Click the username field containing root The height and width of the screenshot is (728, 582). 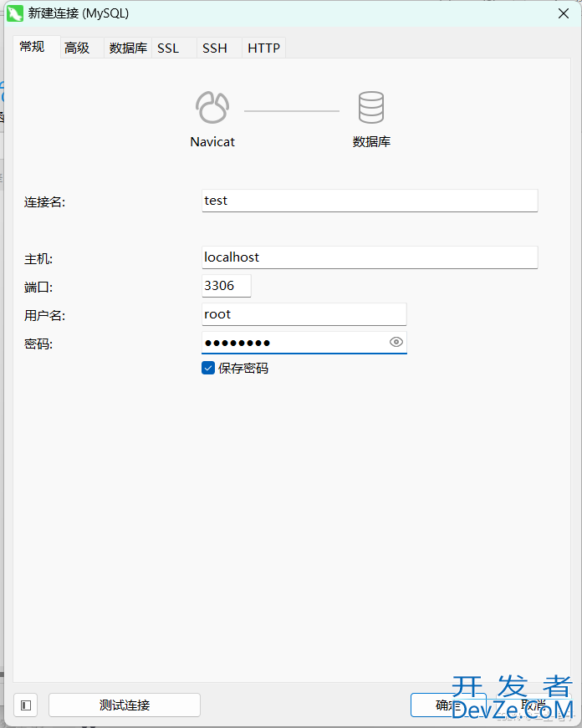point(304,314)
